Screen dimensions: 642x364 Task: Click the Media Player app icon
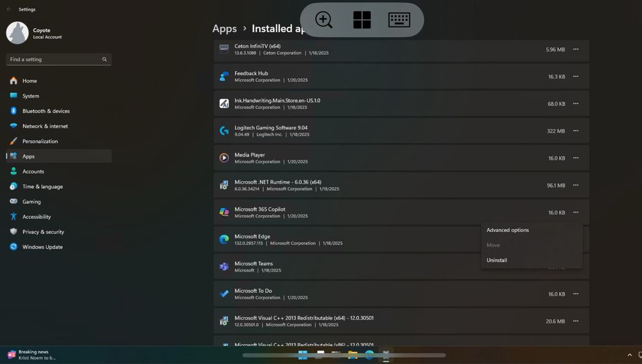pos(224,158)
